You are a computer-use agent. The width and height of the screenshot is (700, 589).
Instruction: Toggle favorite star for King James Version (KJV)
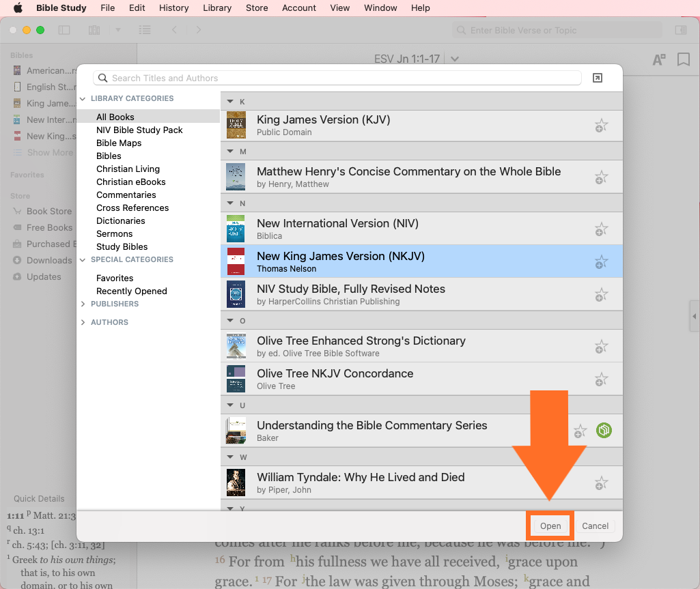[601, 126]
